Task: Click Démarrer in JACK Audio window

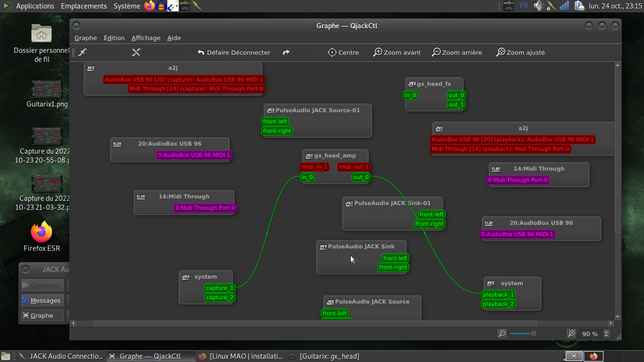Action: pyautogui.click(x=42, y=285)
